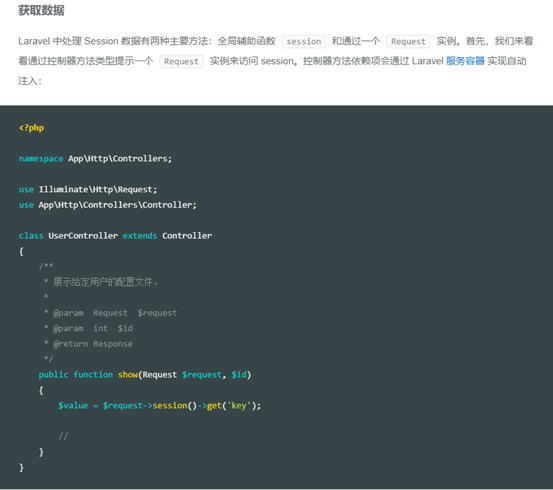Click the 'Request' code tag before 实例。首先
The width and height of the screenshot is (553, 490).
point(408,42)
